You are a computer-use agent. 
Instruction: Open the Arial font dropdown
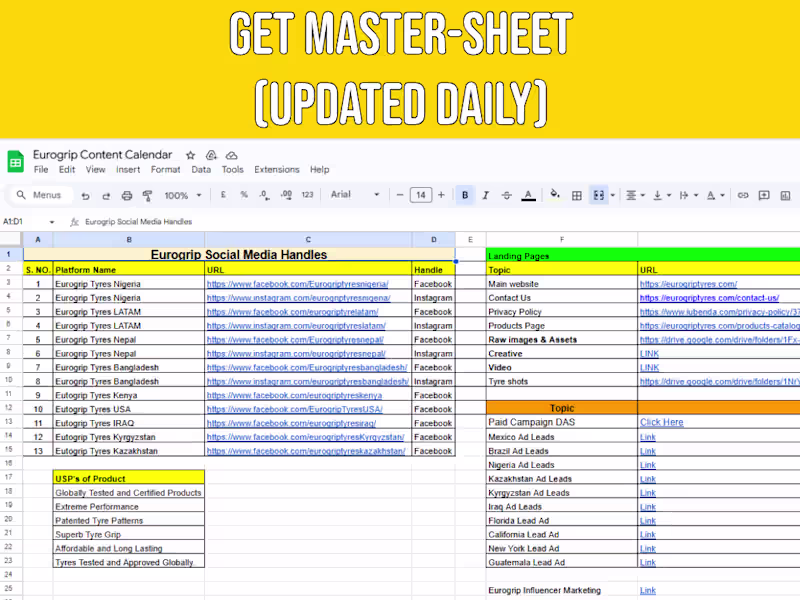[355, 194]
